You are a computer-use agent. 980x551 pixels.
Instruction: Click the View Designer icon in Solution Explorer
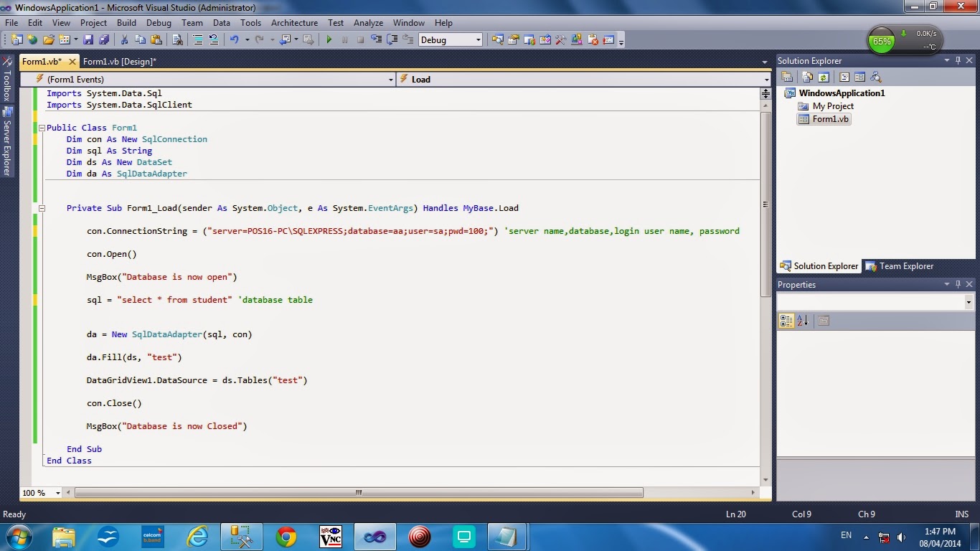click(x=859, y=77)
